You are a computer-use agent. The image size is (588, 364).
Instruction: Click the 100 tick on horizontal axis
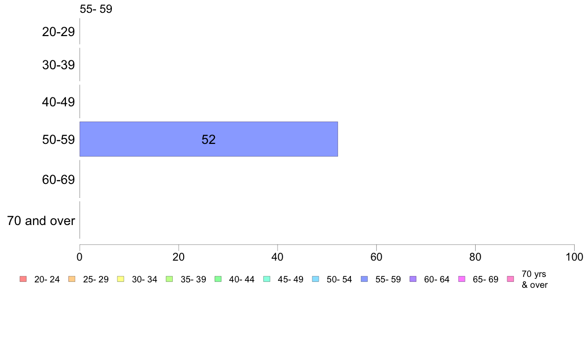pos(575,257)
